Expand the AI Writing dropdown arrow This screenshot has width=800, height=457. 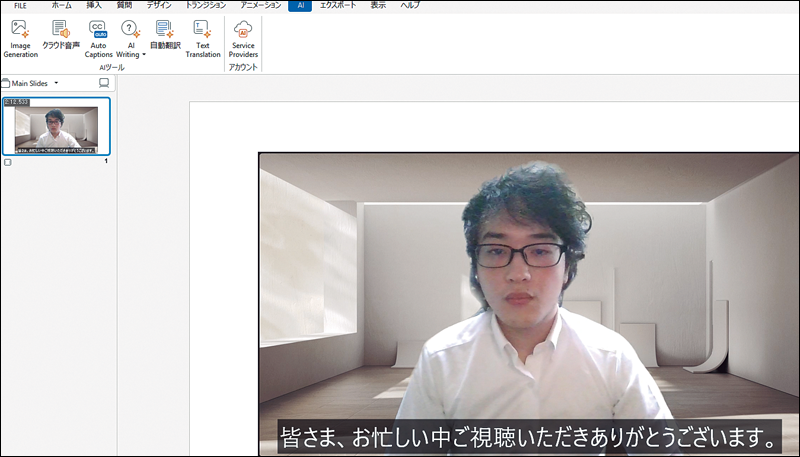[143, 55]
